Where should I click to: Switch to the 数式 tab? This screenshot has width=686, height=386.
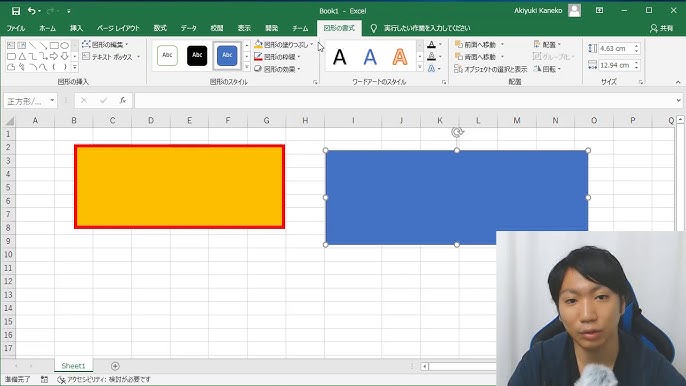(160, 28)
